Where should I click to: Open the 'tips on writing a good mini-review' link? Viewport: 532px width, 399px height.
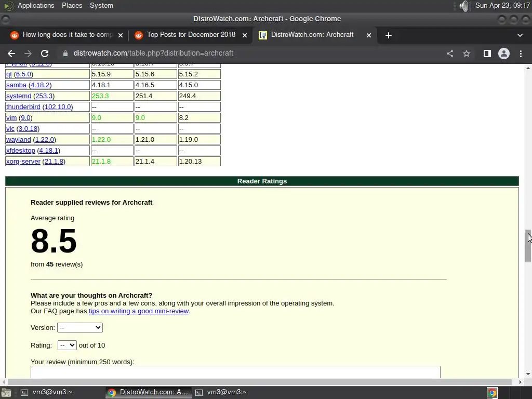pos(138,311)
